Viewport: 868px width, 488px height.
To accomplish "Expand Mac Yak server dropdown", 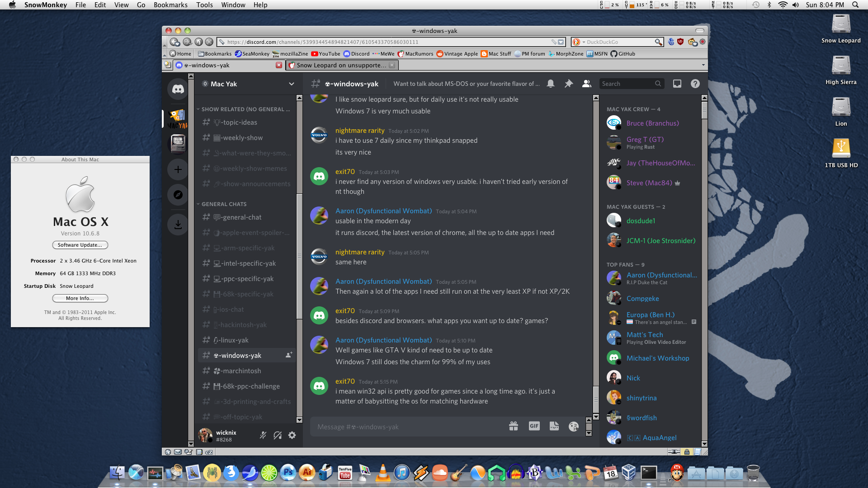I will click(x=291, y=84).
